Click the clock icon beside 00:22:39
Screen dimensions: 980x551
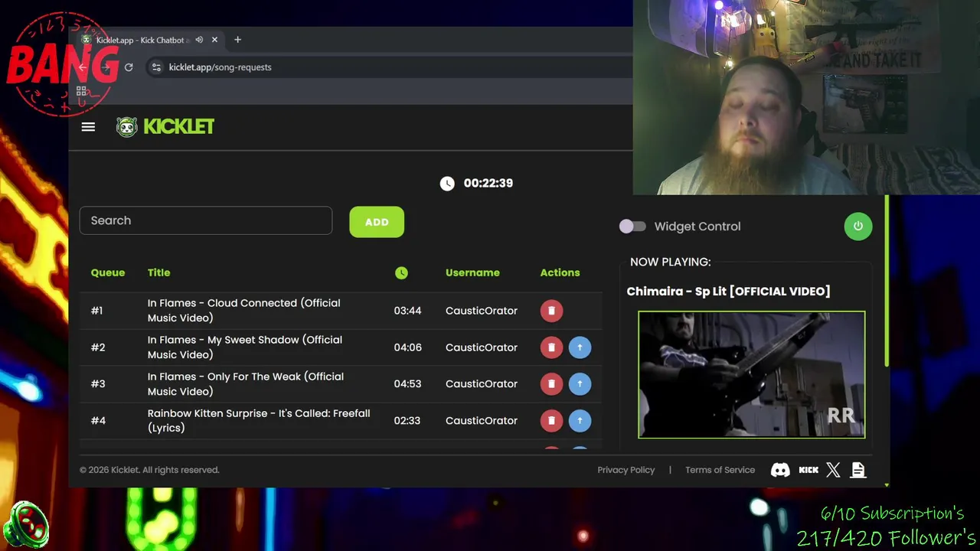447,183
